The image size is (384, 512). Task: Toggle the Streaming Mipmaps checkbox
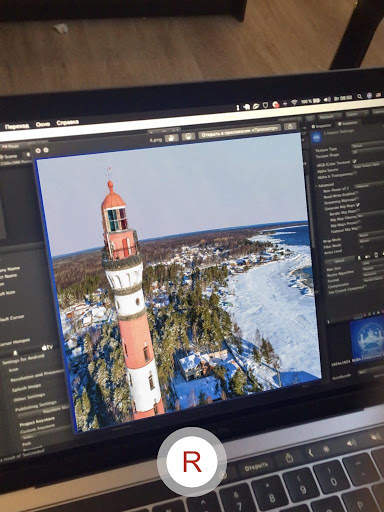pyautogui.click(x=357, y=199)
